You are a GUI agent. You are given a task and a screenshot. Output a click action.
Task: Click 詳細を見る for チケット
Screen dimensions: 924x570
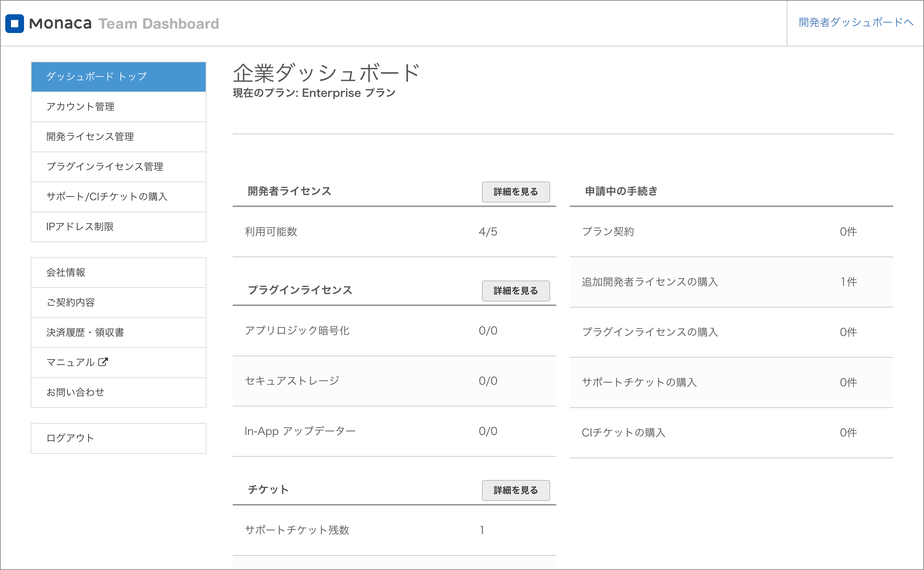516,490
